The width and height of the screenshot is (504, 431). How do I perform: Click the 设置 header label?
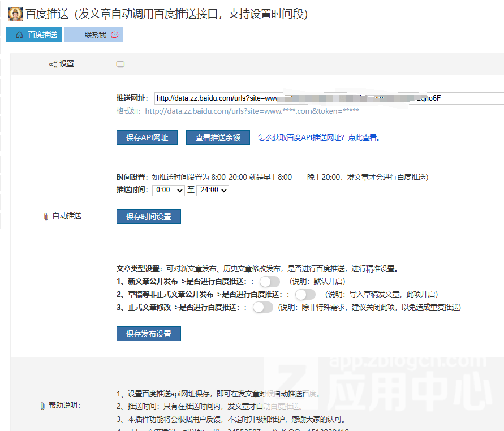tap(67, 64)
